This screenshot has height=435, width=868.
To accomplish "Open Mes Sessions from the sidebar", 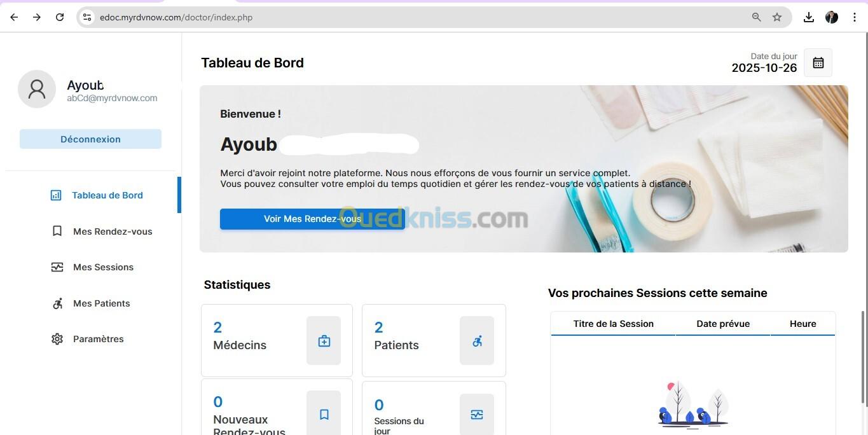I will (103, 267).
